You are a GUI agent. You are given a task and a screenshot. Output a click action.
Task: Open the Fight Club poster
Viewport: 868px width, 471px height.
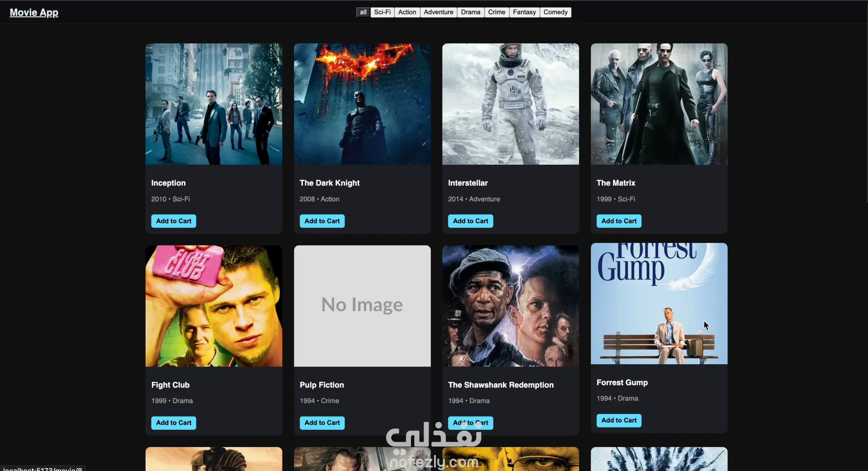click(x=214, y=306)
